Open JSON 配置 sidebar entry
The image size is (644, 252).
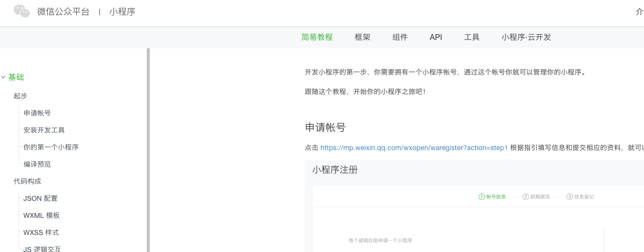[40, 198]
